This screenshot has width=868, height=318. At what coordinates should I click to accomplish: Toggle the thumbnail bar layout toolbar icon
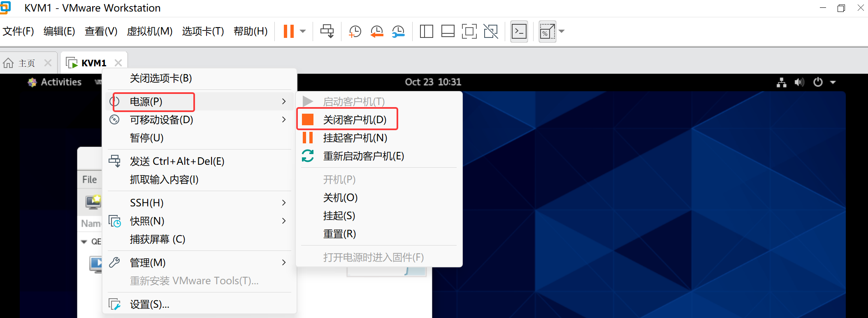(x=448, y=31)
